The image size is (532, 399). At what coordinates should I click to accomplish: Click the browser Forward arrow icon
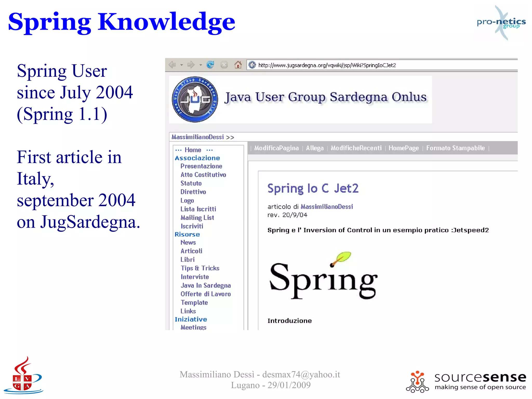click(x=191, y=64)
